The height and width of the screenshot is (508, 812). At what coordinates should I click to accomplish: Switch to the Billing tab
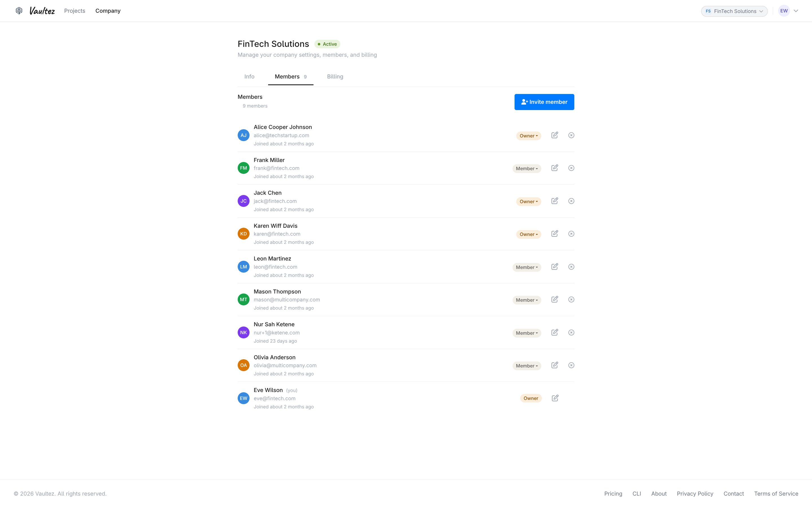pos(335,76)
